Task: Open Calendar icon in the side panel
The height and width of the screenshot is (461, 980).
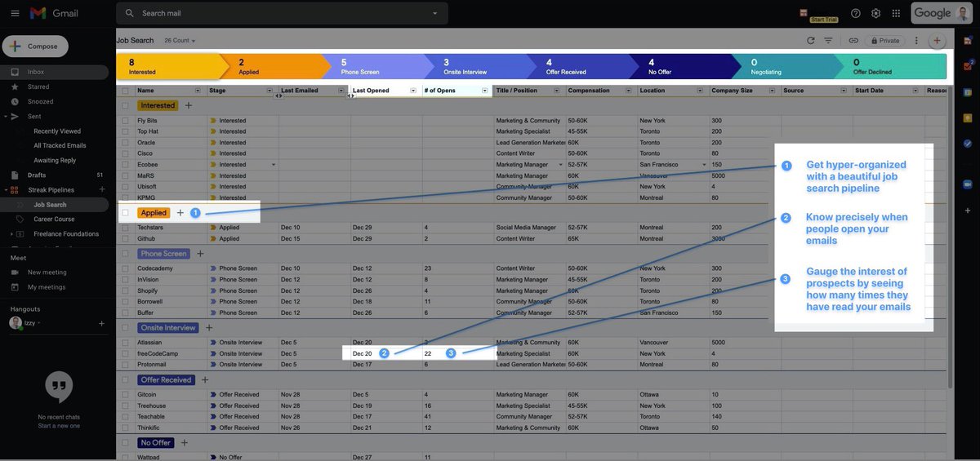Action: (968, 91)
